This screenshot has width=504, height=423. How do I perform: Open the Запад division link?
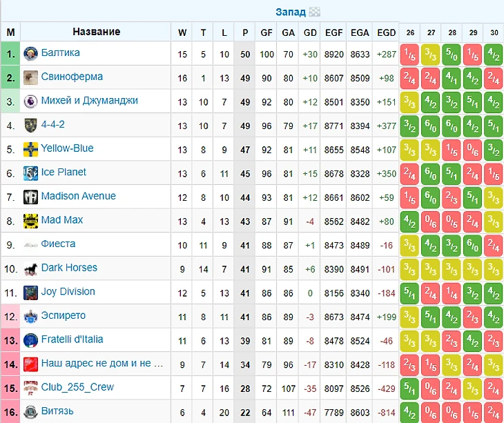click(291, 12)
